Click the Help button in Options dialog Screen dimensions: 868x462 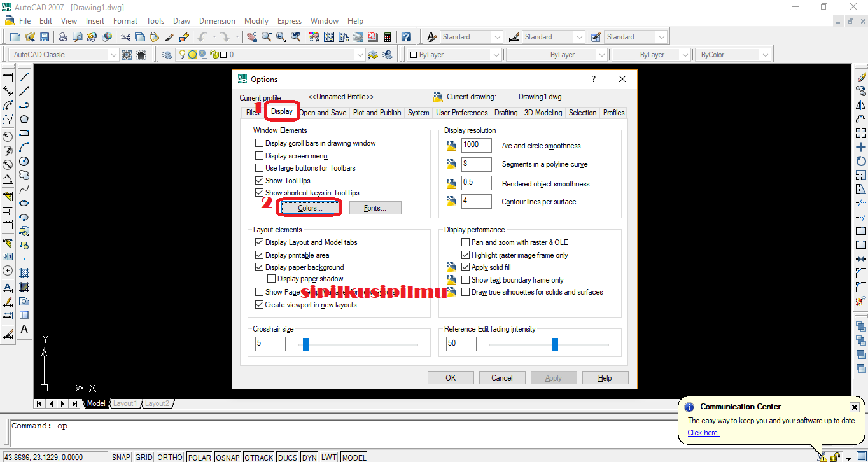(605, 378)
